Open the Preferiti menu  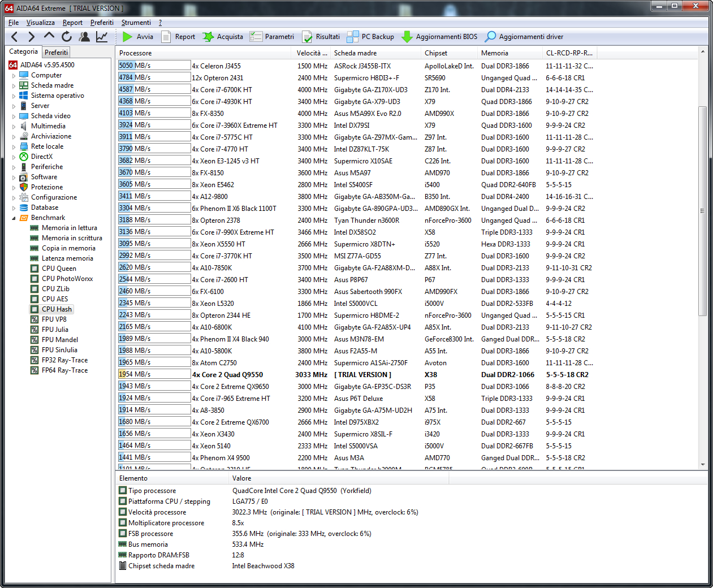[102, 23]
